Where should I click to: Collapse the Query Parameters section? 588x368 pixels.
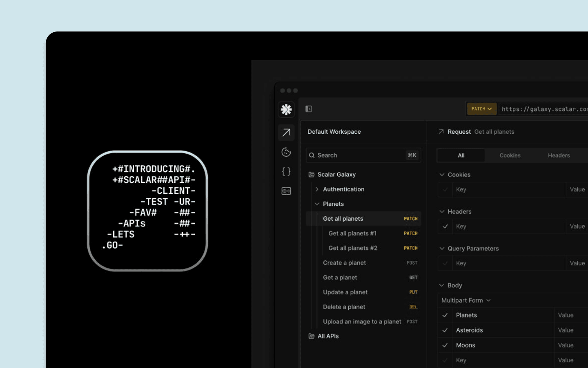point(442,248)
